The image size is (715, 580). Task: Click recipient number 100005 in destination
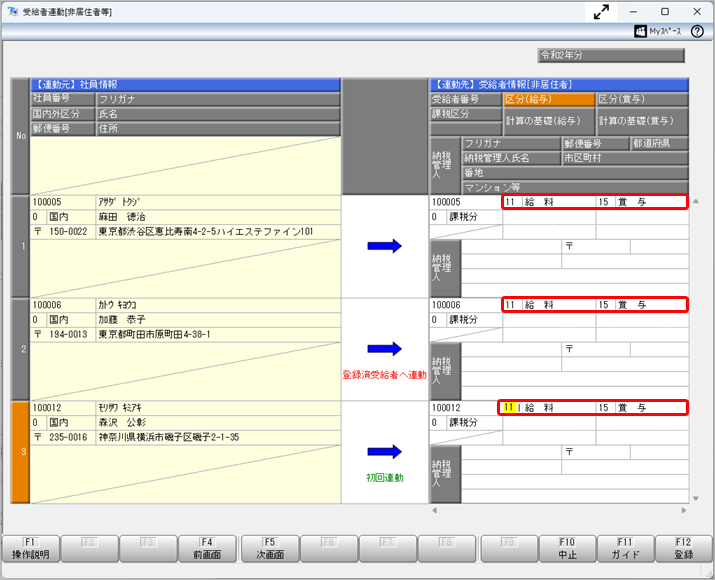(446, 202)
